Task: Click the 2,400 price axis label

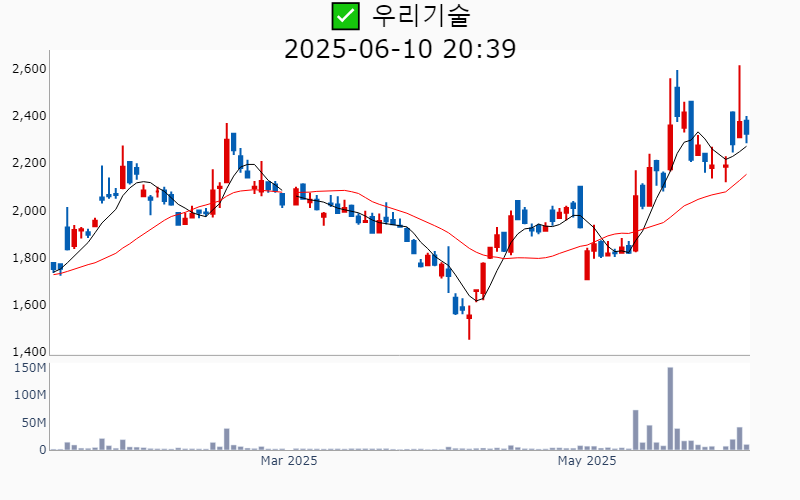Action: click(x=29, y=116)
